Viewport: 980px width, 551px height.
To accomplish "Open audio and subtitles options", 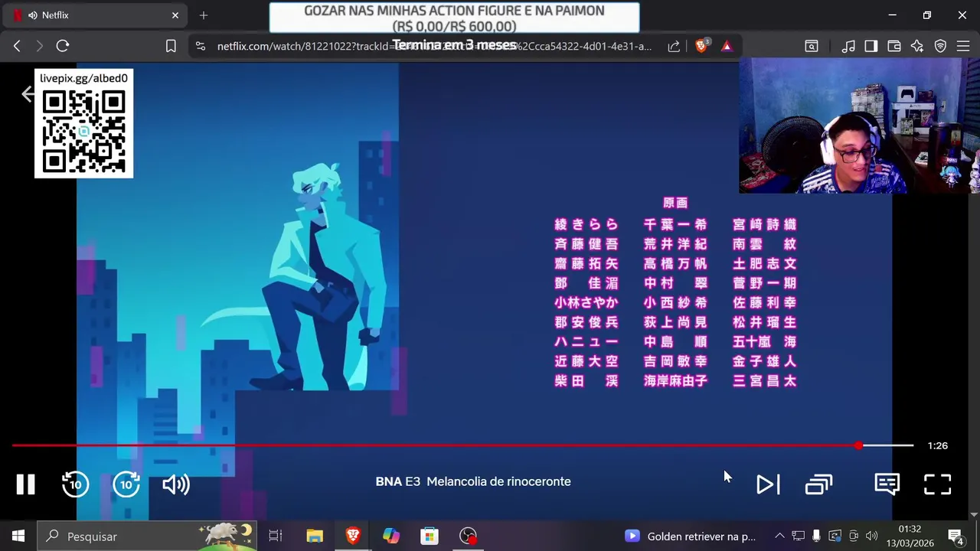I will [x=887, y=484].
